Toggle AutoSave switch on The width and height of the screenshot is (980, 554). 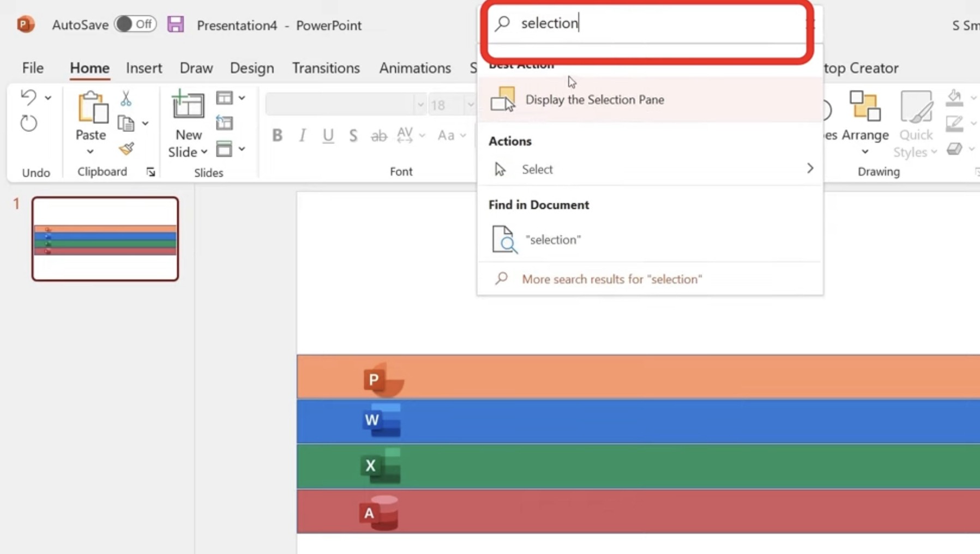coord(136,24)
